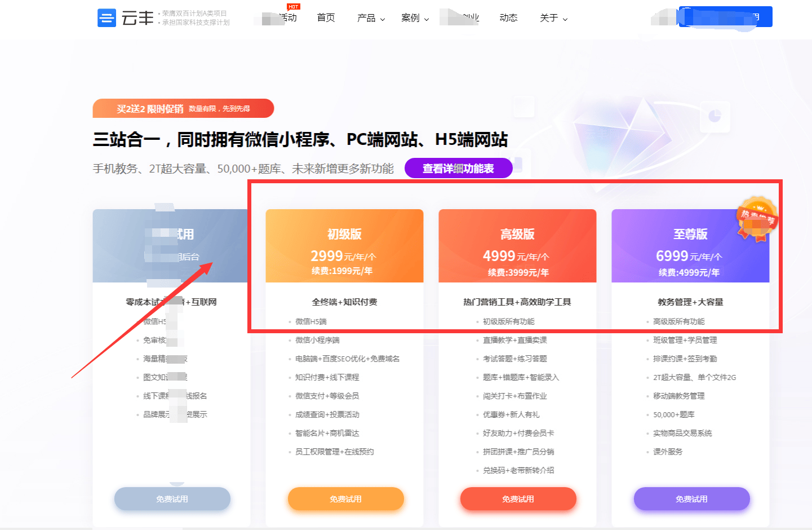Expand the 关于 dropdown chevron

(x=565, y=19)
